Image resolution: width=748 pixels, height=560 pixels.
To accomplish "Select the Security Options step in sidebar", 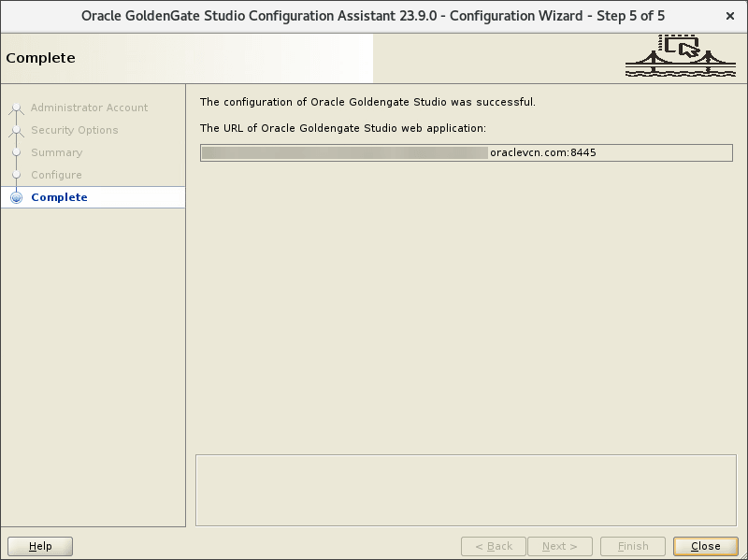I will pyautogui.click(x=76, y=130).
